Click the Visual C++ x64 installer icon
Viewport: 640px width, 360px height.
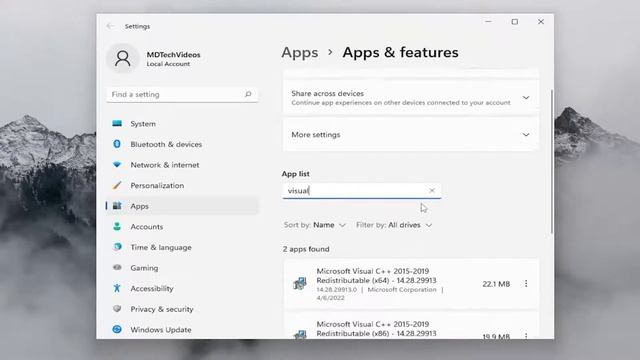pos(300,283)
